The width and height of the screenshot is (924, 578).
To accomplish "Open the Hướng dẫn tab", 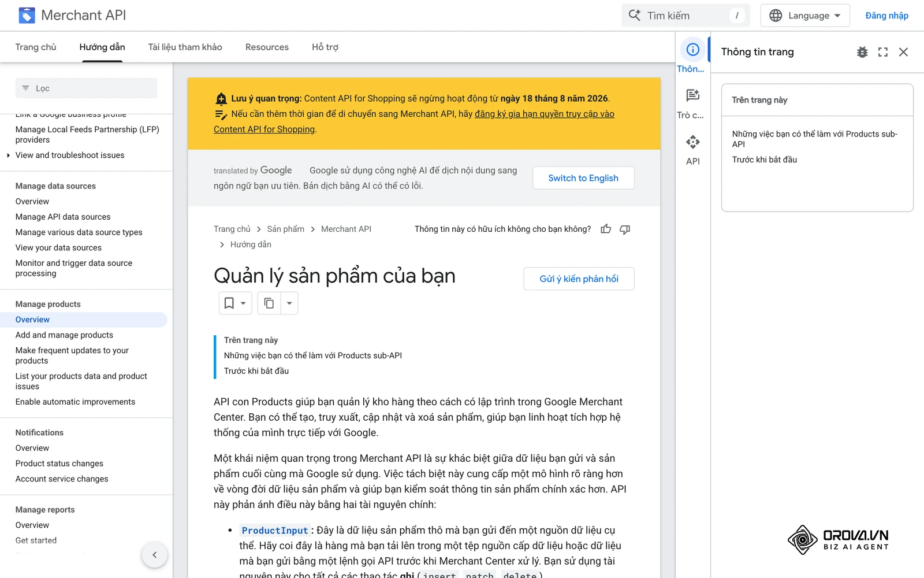I will 102,47.
